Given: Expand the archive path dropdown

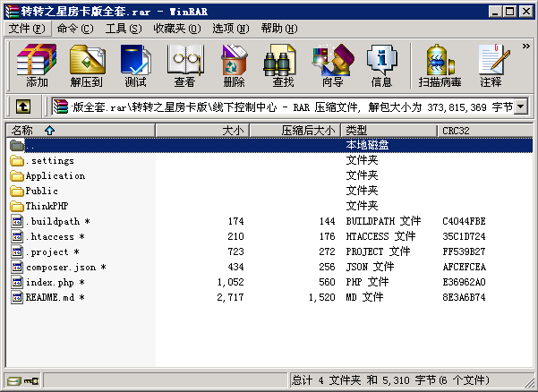Looking at the screenshot, I should coord(520,107).
